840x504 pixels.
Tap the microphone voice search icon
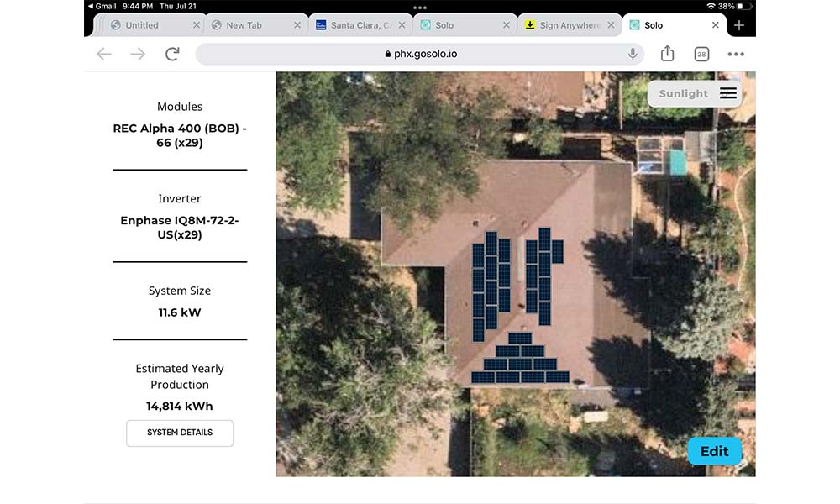click(x=633, y=54)
